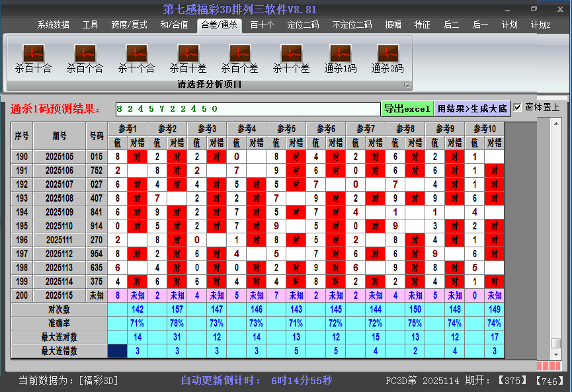Click the 用结果>生成大底 button
The image size is (572, 392).
tap(472, 108)
